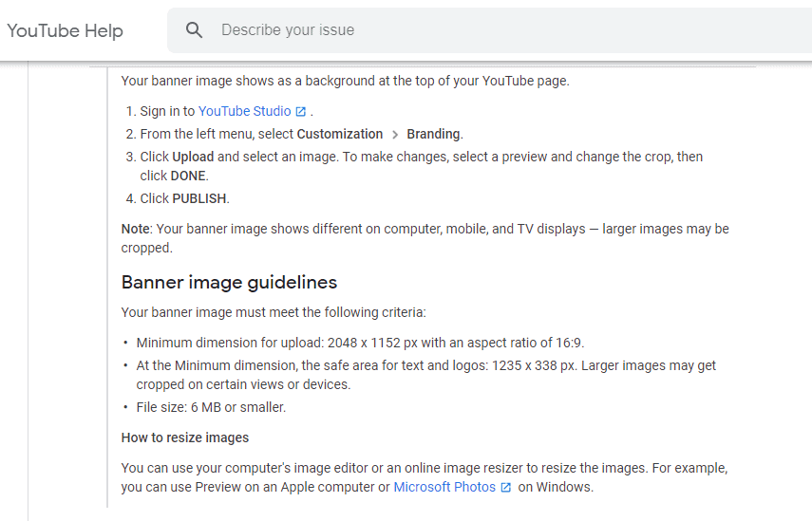Click external-link icon beside YouTube Studio
Screen dimensions: 812x521
[x=301, y=112]
